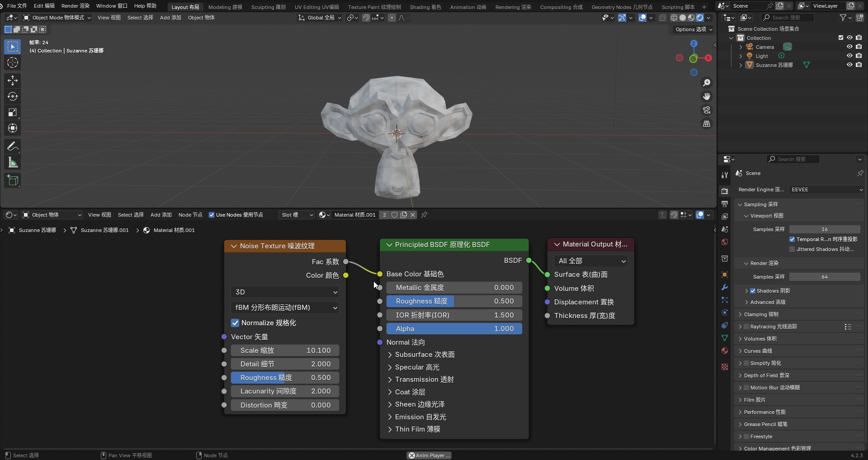Expand Suzanne in the outliner
Image resolution: width=868 pixels, height=460 pixels.
click(x=741, y=65)
